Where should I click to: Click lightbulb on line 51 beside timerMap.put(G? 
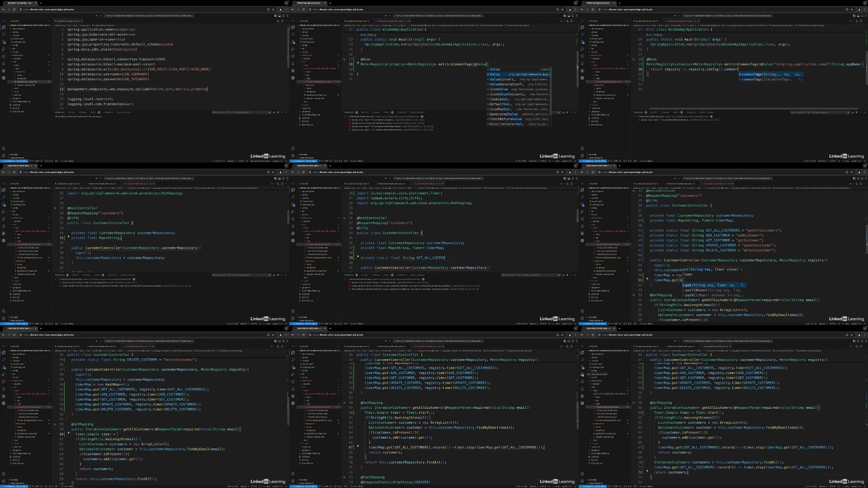coord(647,279)
